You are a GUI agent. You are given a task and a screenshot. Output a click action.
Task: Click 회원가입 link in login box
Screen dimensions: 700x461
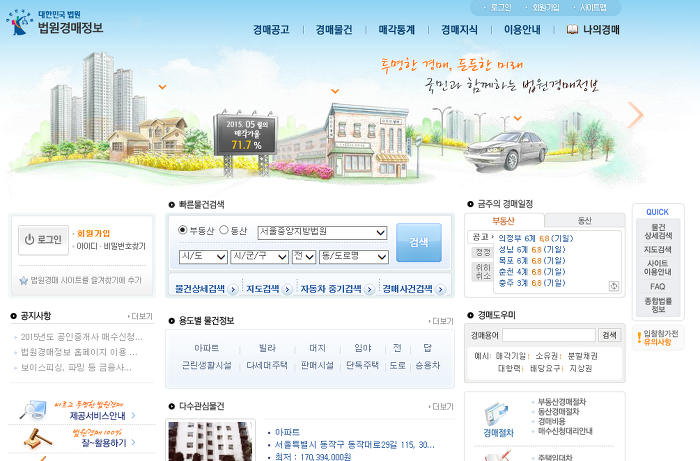click(93, 233)
